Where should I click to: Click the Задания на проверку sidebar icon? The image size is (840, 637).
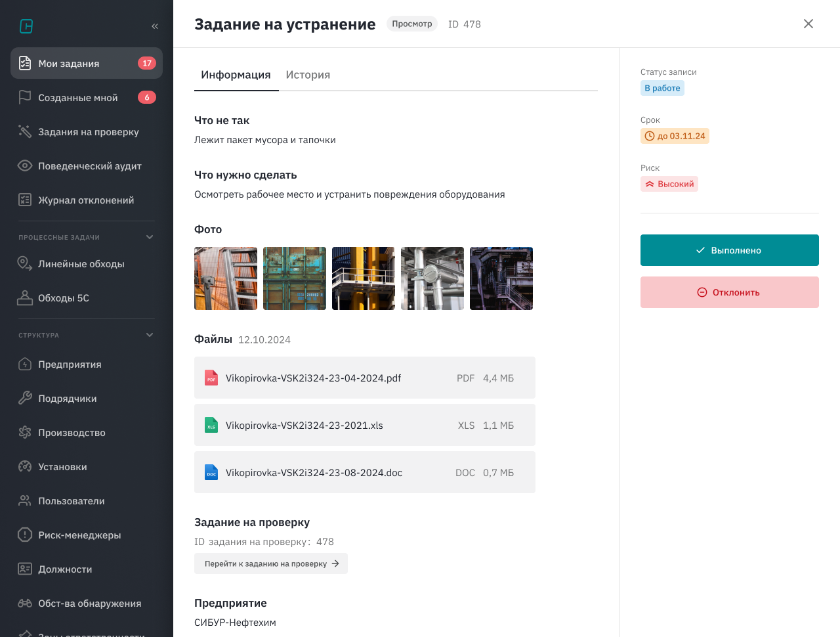(x=25, y=131)
